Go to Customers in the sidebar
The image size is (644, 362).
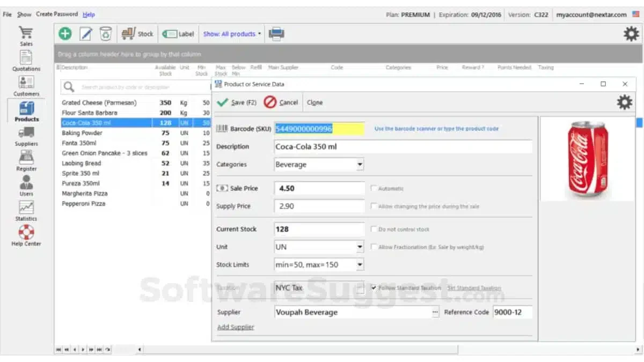(26, 82)
